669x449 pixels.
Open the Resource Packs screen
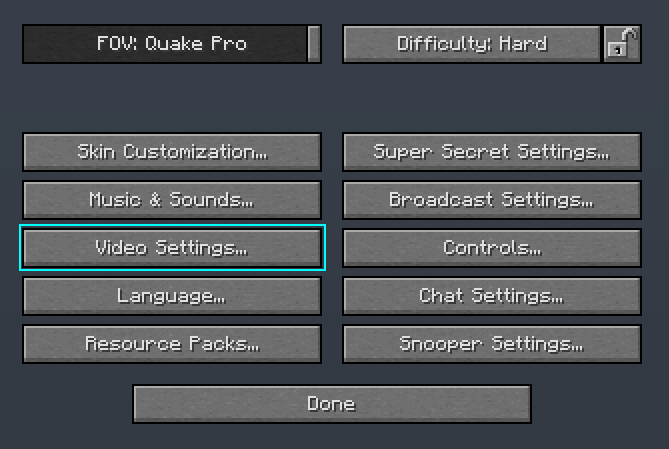pos(172,344)
